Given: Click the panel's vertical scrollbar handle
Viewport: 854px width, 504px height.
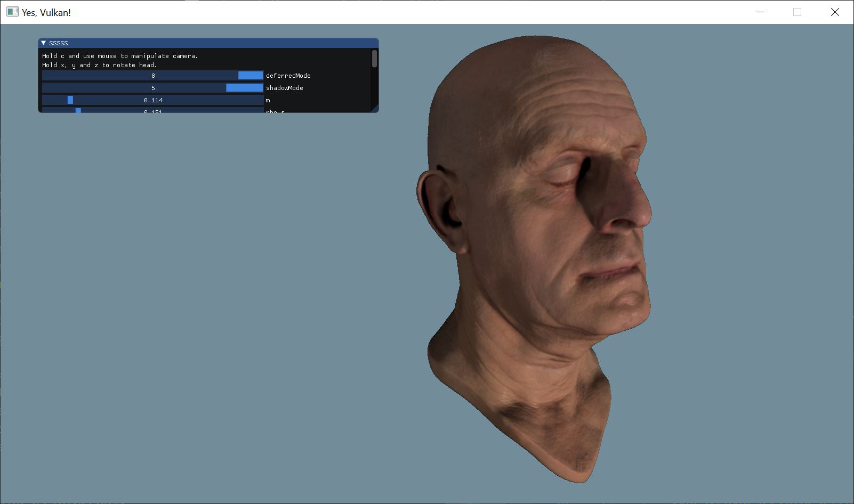Looking at the screenshot, I should (375, 59).
